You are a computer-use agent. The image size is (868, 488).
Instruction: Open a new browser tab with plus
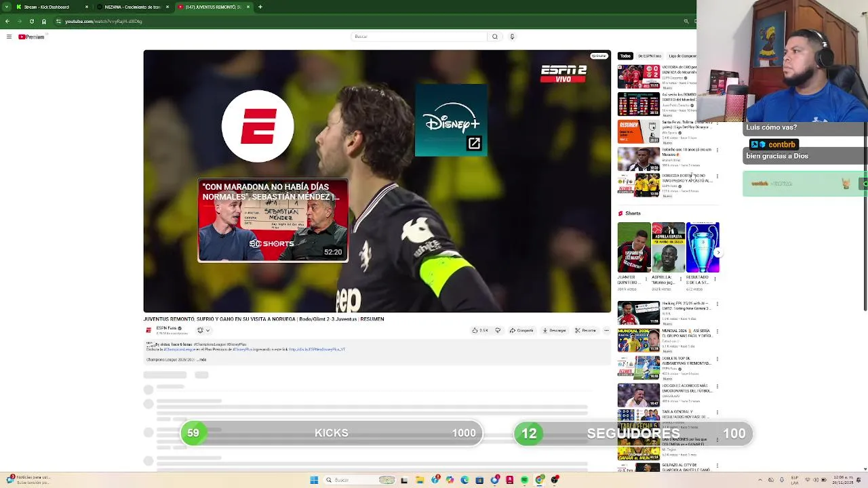(x=260, y=7)
